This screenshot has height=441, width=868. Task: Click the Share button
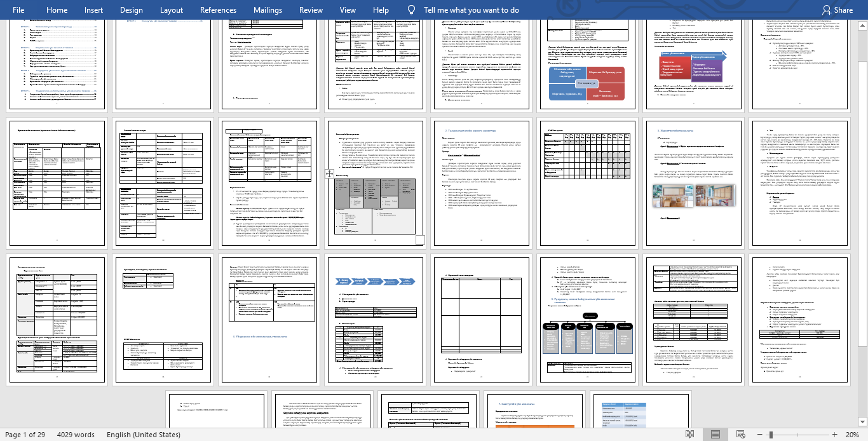(837, 10)
